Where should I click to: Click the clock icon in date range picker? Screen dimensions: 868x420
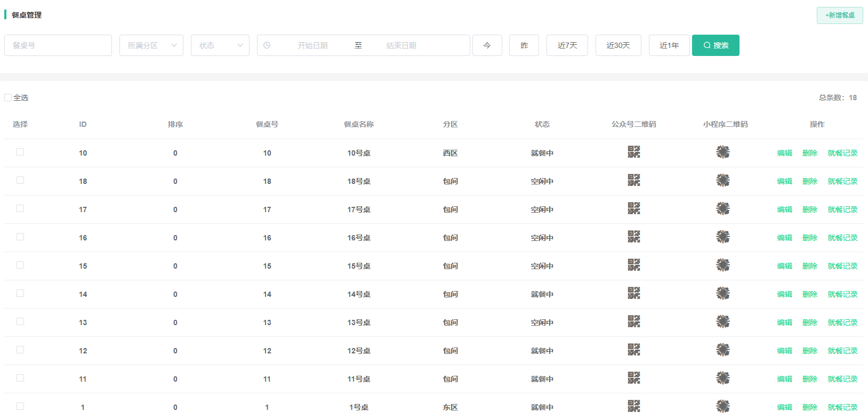[x=267, y=45]
